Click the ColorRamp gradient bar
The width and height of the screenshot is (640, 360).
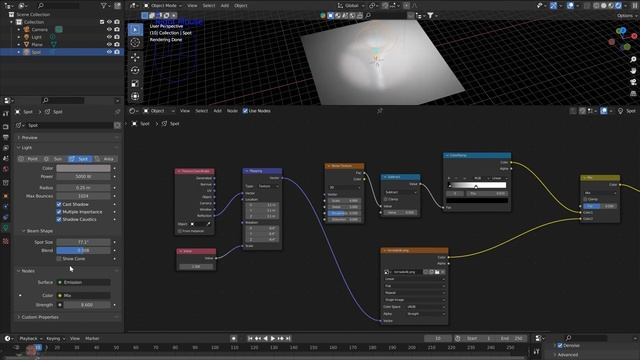click(x=477, y=185)
